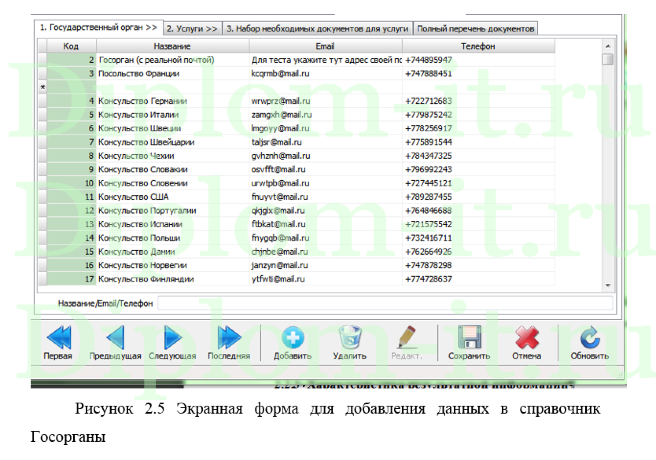Image resolution: width=656 pixels, height=460 pixels.
Task: Click phone cell +747888451
Action: [479, 74]
